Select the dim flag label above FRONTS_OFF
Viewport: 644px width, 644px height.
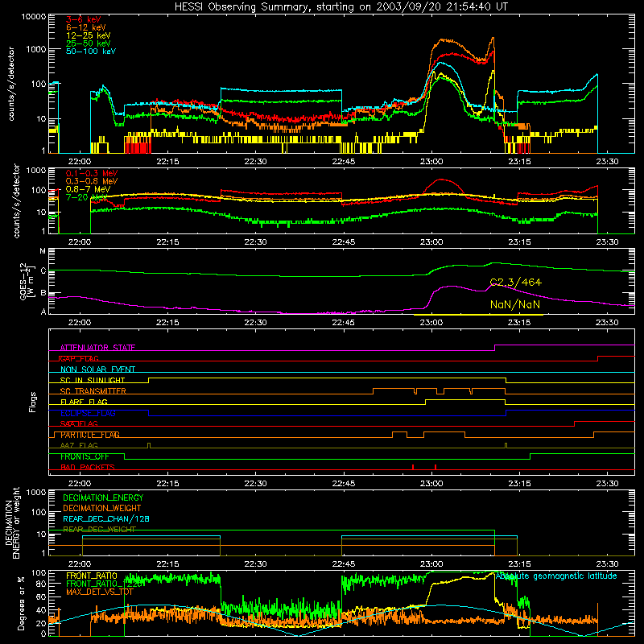[x=79, y=445]
